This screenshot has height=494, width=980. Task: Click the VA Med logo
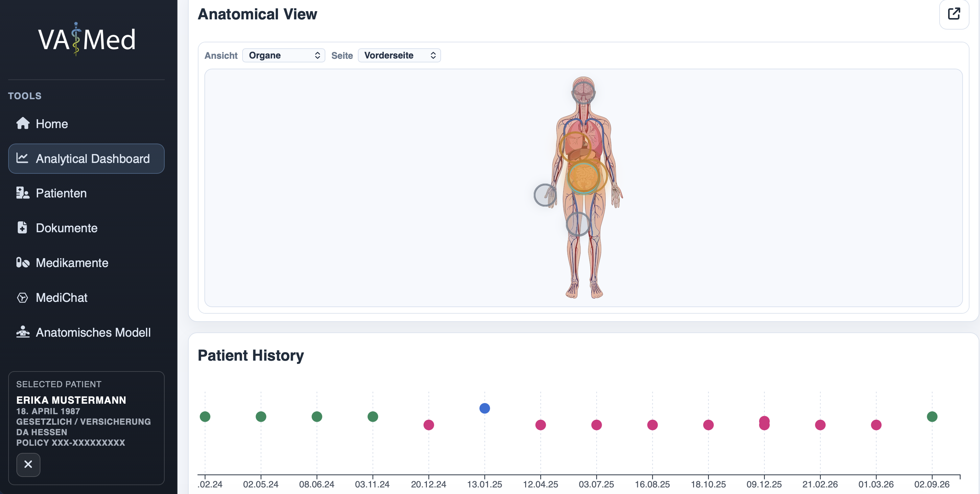87,39
